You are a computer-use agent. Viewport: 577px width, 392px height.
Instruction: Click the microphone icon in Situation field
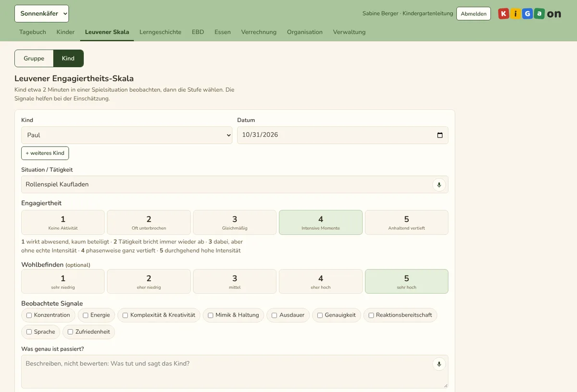[439, 184]
